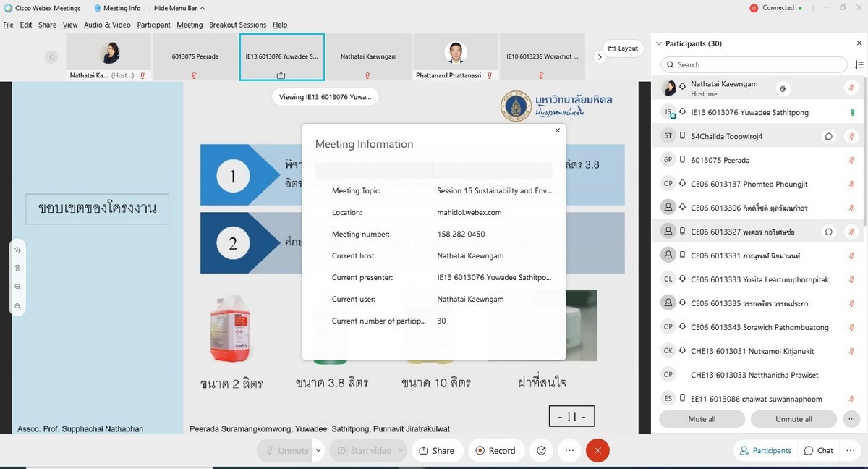Open the Audio & Video menu
868x469 pixels.
(x=107, y=25)
